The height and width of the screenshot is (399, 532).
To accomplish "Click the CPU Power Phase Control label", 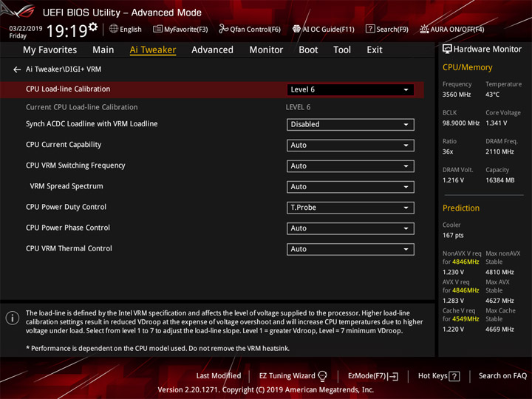I will [x=68, y=228].
